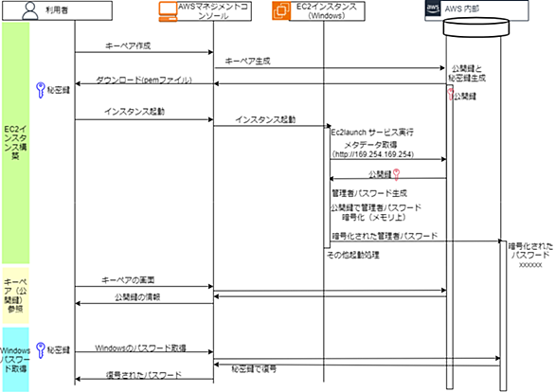Click the red key icon on 公開鍵 return arrow
Image resolution: width=555 pixels, height=392 pixels.
(396, 175)
